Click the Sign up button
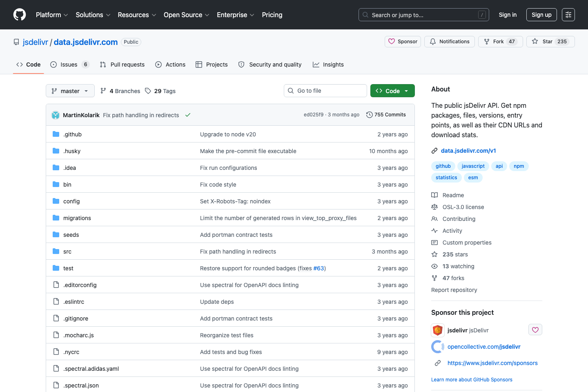 [x=541, y=15]
